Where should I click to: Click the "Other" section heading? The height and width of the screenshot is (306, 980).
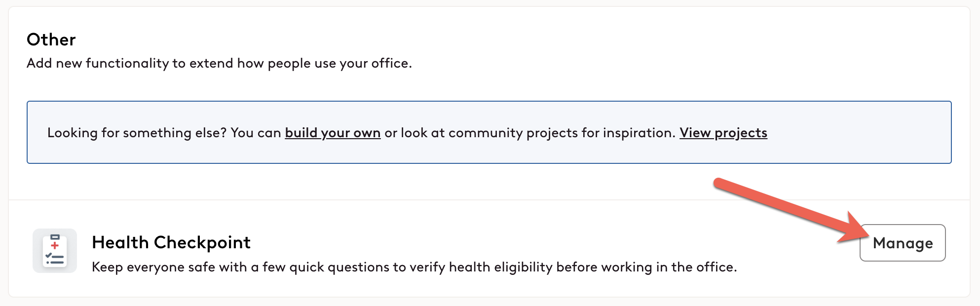tap(51, 39)
